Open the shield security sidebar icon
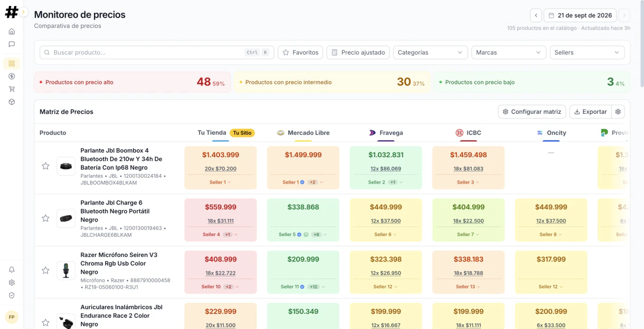Screen dimensions: 644x329 (x=12, y=295)
